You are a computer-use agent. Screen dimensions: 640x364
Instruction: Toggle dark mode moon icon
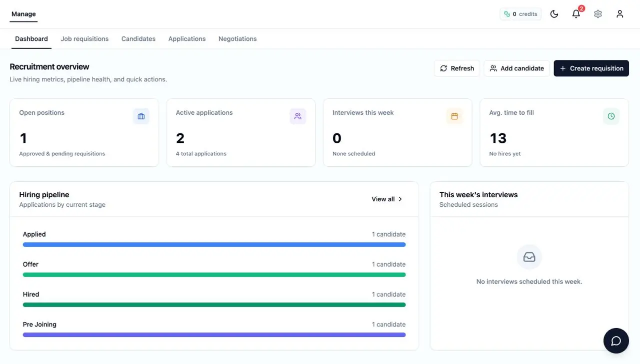click(x=554, y=14)
